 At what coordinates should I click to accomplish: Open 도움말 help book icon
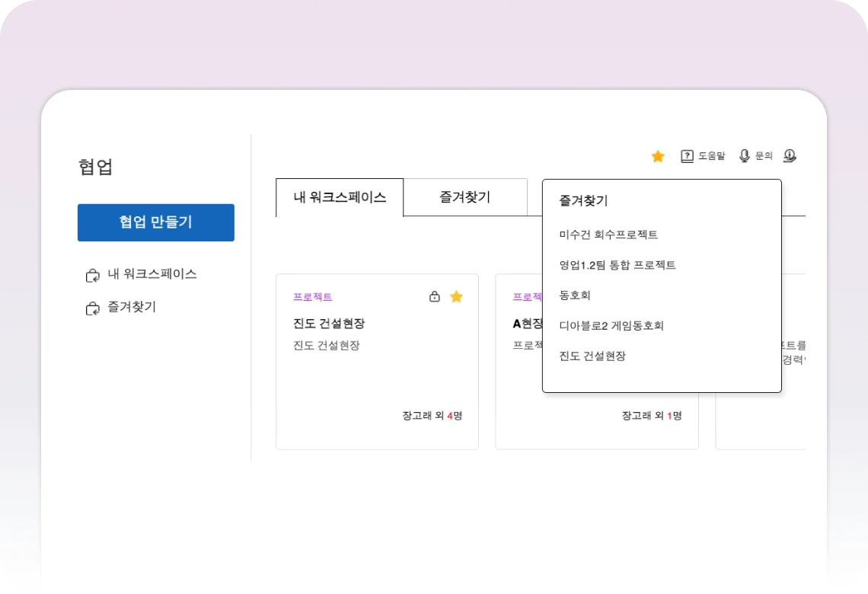pyautogui.click(x=687, y=156)
